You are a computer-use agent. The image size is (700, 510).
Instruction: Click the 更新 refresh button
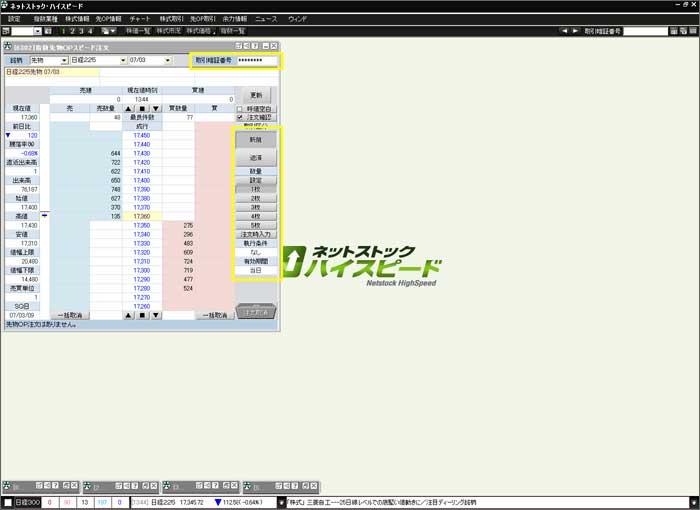(x=256, y=95)
